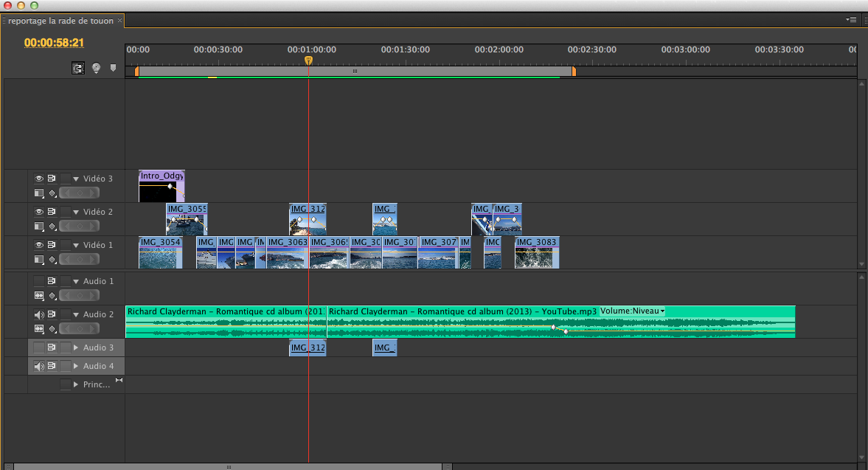This screenshot has width=868, height=470.
Task: Select the 'reportage la rade de touon' tab
Action: (60, 21)
